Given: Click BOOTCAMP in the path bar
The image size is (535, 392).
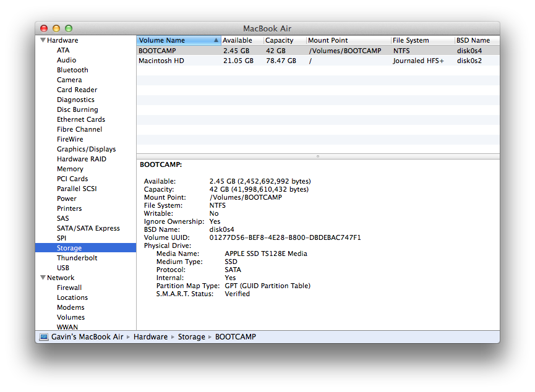Looking at the screenshot, I should pos(236,337).
